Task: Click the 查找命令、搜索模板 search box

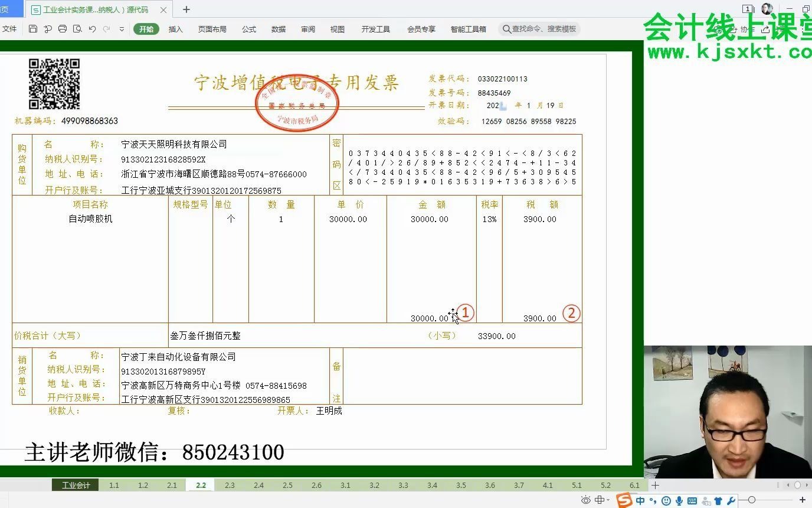Action: tap(539, 29)
